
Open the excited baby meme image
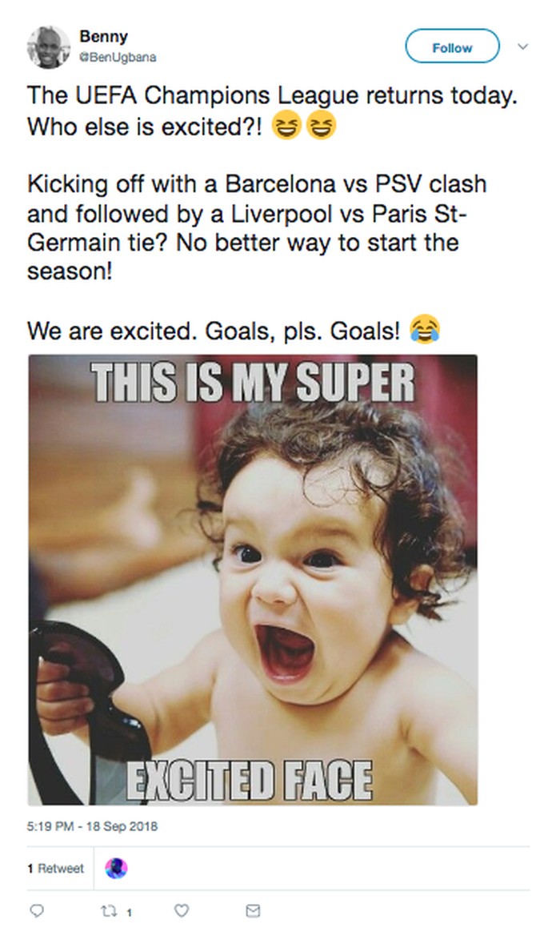253,579
